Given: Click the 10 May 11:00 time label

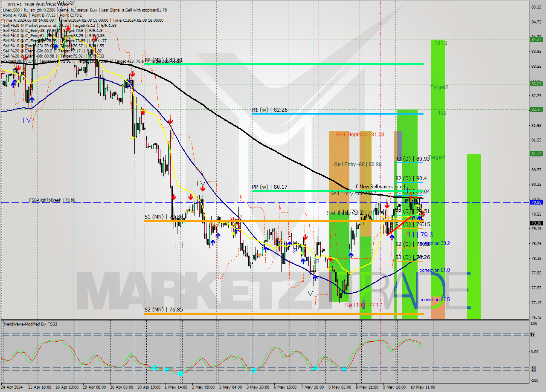Looking at the screenshot, I should (422, 387).
